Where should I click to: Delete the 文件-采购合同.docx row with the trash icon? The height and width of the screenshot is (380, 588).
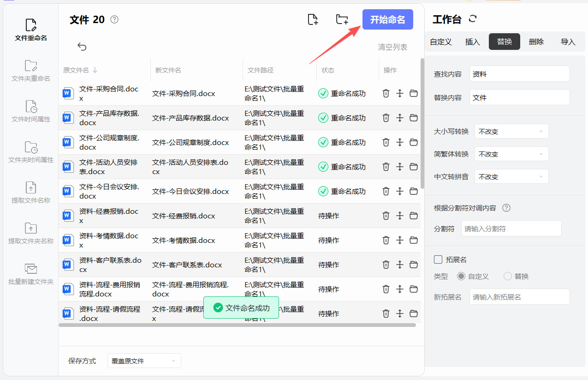[386, 93]
